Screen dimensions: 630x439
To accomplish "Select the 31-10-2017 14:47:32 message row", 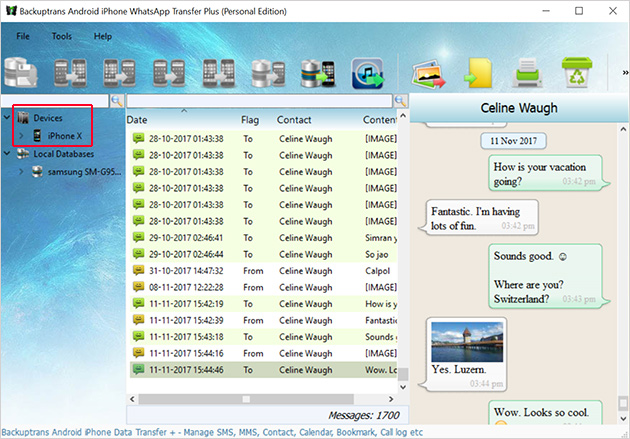I will coord(264,271).
